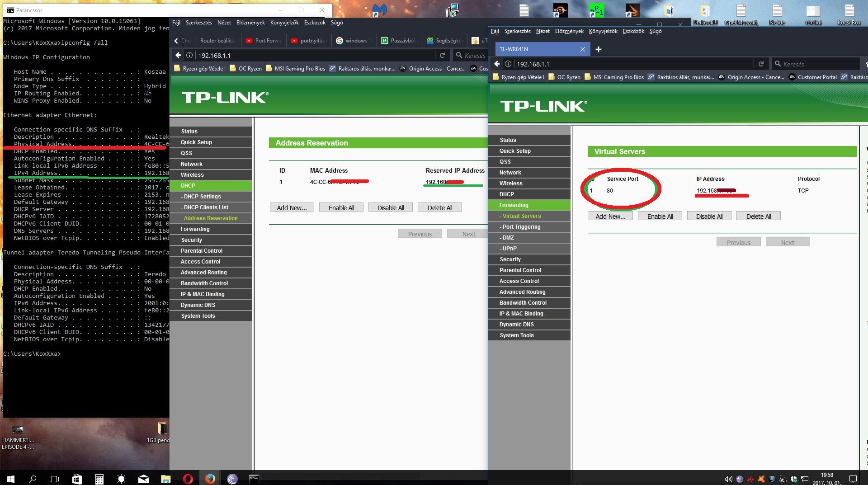Open the Calculator taskbar icon
This screenshot has width=868, height=485.
coord(99,479)
